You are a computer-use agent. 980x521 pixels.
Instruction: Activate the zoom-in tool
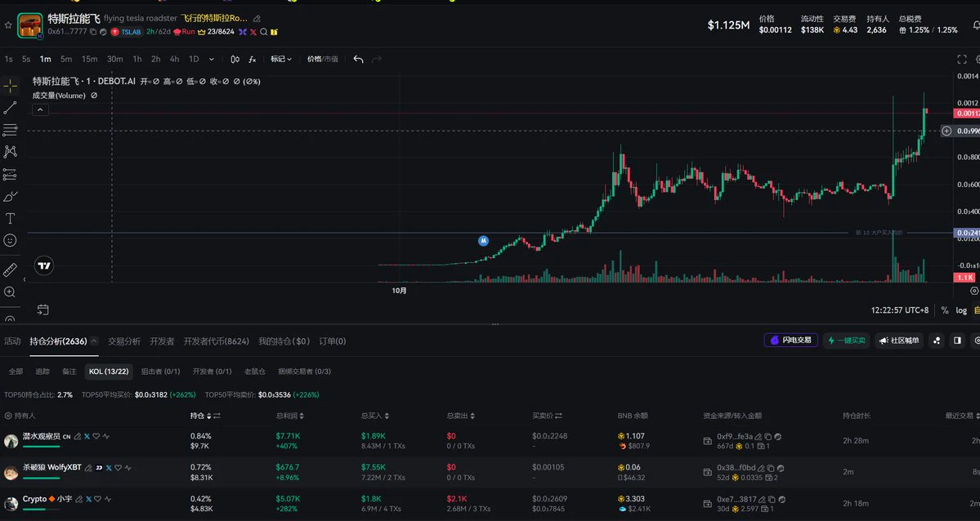pyautogui.click(x=10, y=292)
